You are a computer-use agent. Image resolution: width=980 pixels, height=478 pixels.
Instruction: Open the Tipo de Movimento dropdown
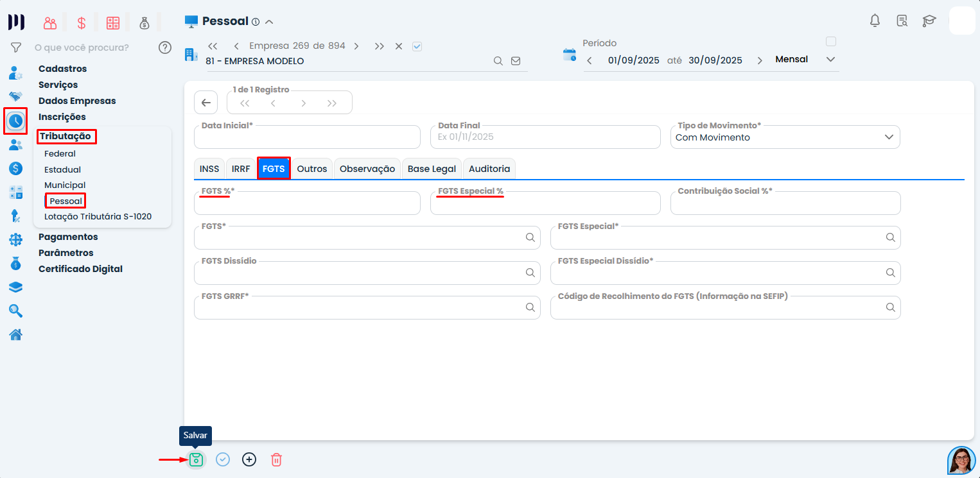889,137
